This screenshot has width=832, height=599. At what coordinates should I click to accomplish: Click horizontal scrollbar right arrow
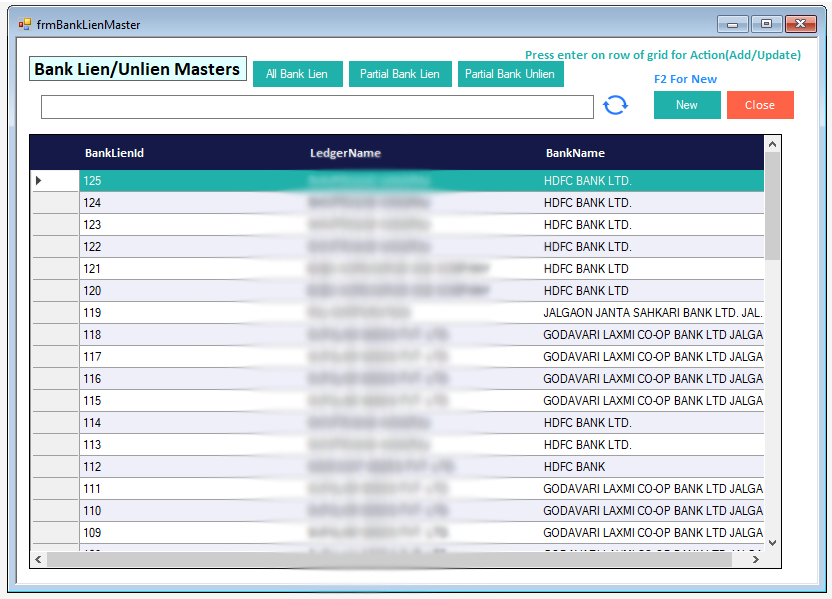(x=756, y=560)
